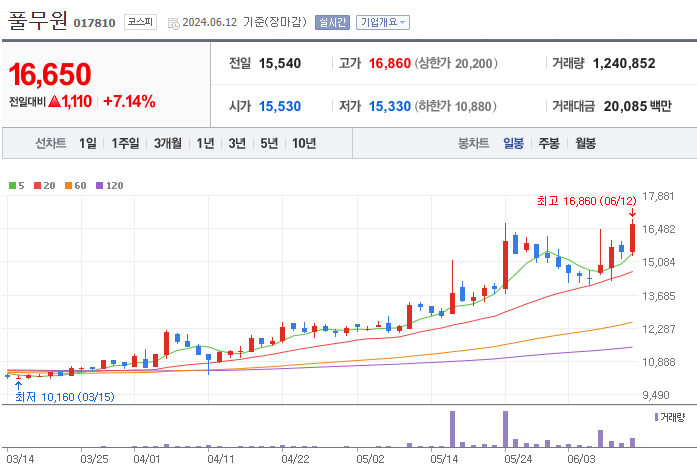Click the purple 120-day moving average swatch
Viewport: 697px width, 469px height.
(x=100, y=185)
